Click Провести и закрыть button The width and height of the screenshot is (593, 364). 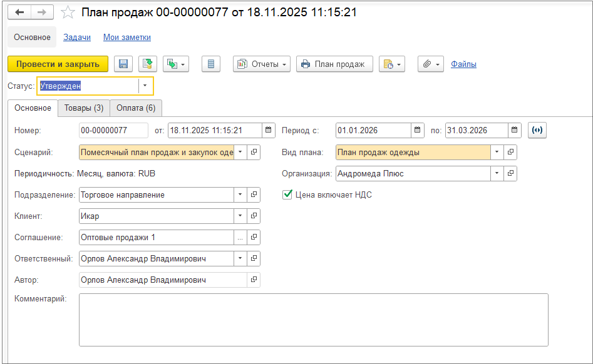[58, 64]
